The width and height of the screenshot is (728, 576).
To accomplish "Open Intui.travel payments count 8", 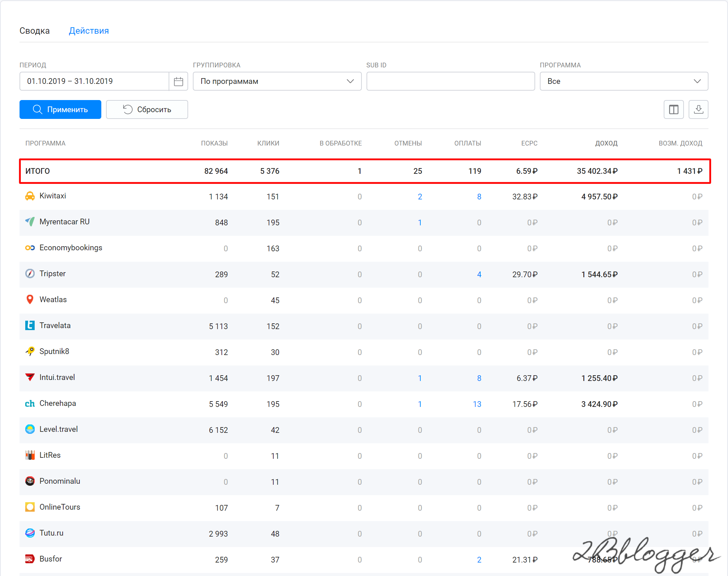I will pos(479,378).
